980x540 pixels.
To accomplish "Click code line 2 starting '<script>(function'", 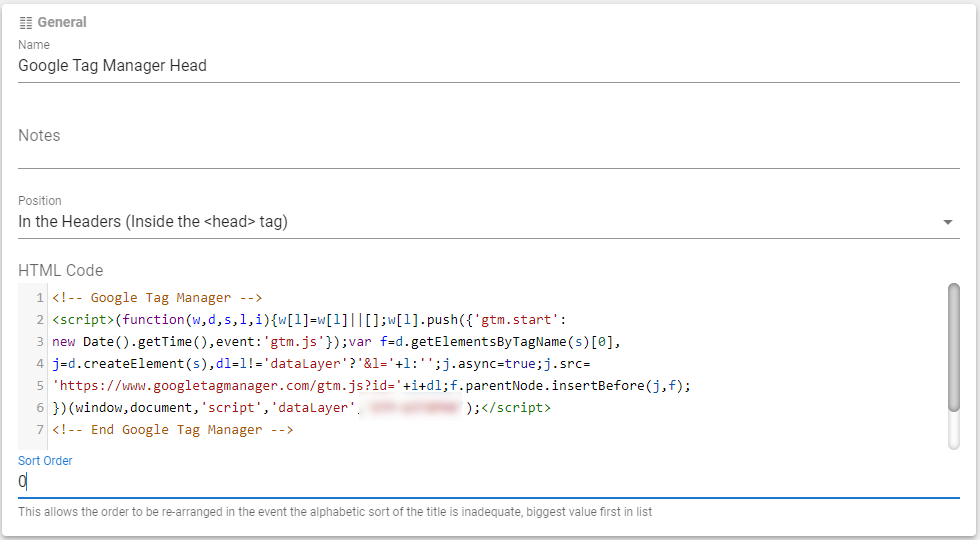I will [x=309, y=320].
